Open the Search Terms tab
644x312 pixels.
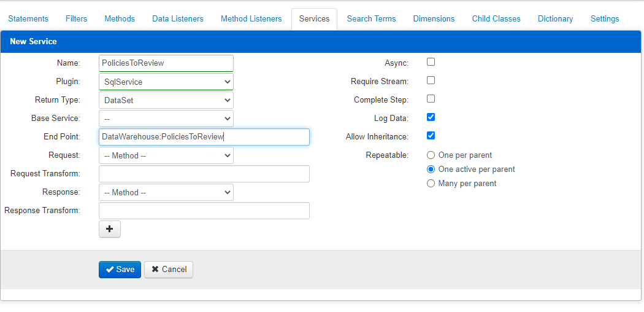pos(371,18)
